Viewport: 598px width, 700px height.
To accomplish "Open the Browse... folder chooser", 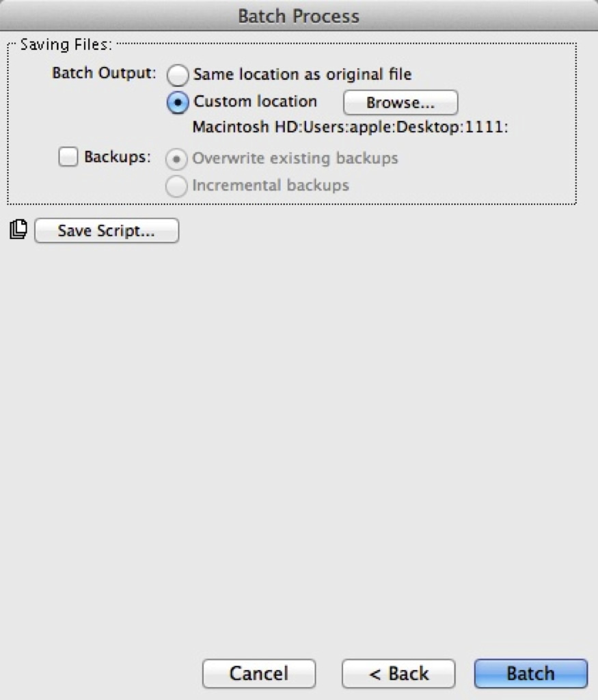I will pyautogui.click(x=400, y=102).
